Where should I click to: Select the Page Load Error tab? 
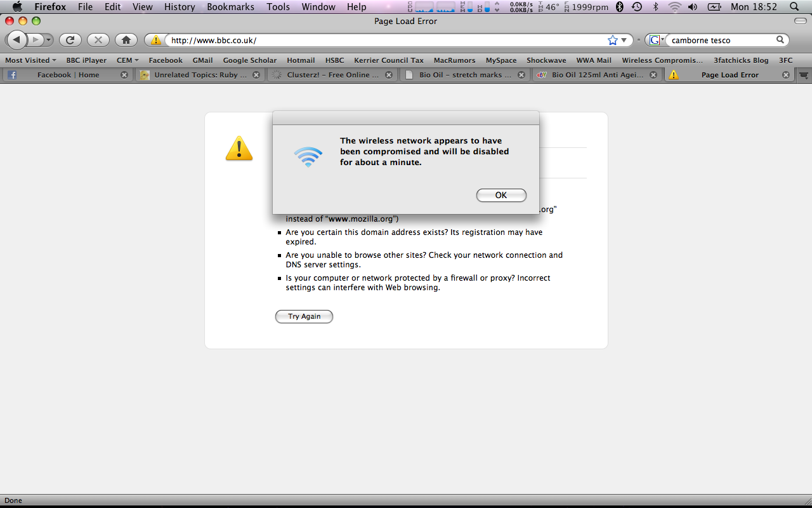point(729,75)
